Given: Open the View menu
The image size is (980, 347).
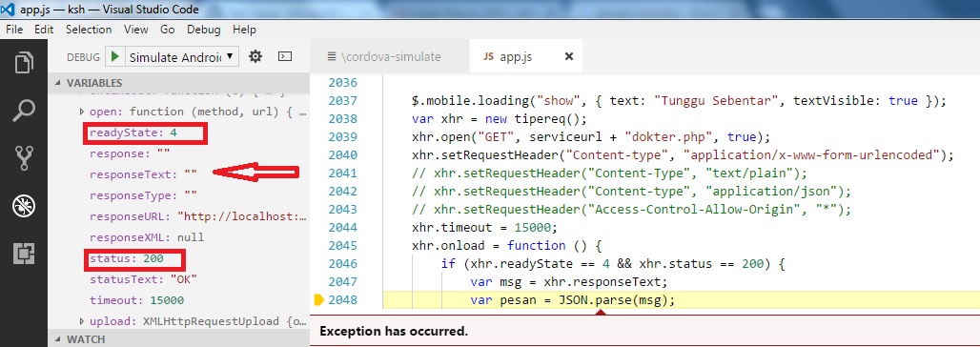Looking at the screenshot, I should coord(135,30).
